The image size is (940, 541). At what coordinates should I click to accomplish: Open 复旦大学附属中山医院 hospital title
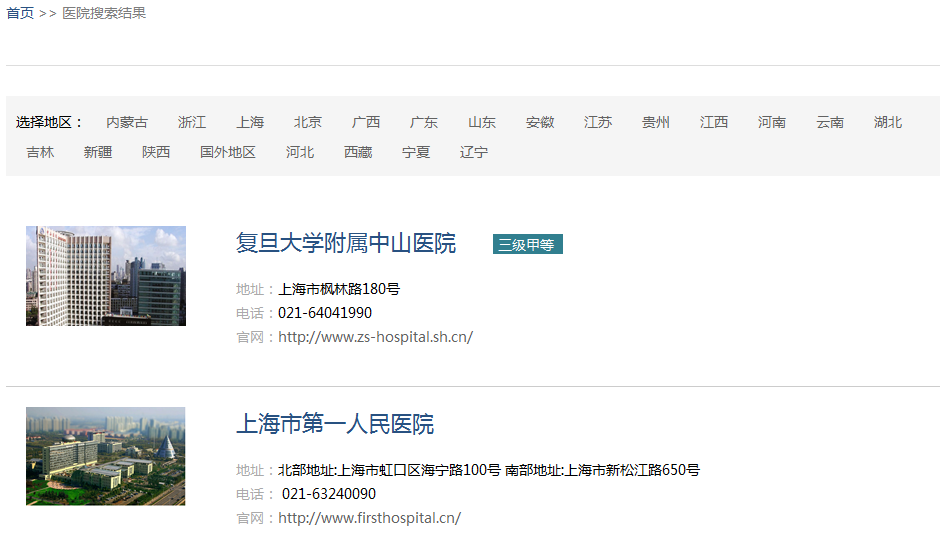(346, 244)
